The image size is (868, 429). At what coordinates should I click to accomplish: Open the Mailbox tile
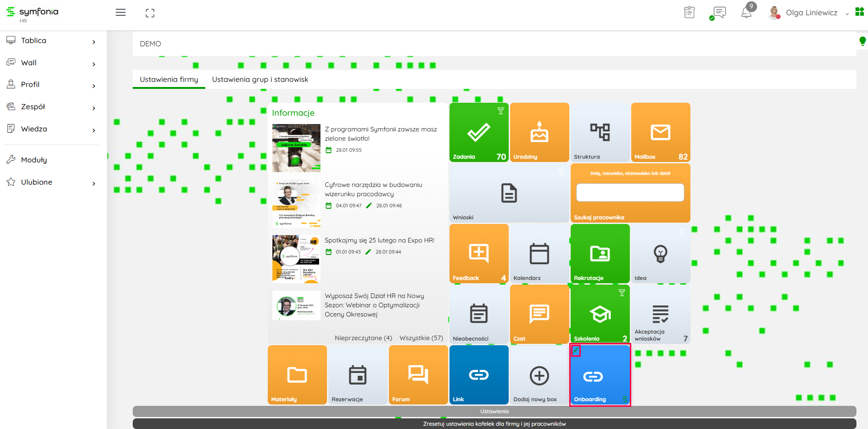click(x=660, y=132)
